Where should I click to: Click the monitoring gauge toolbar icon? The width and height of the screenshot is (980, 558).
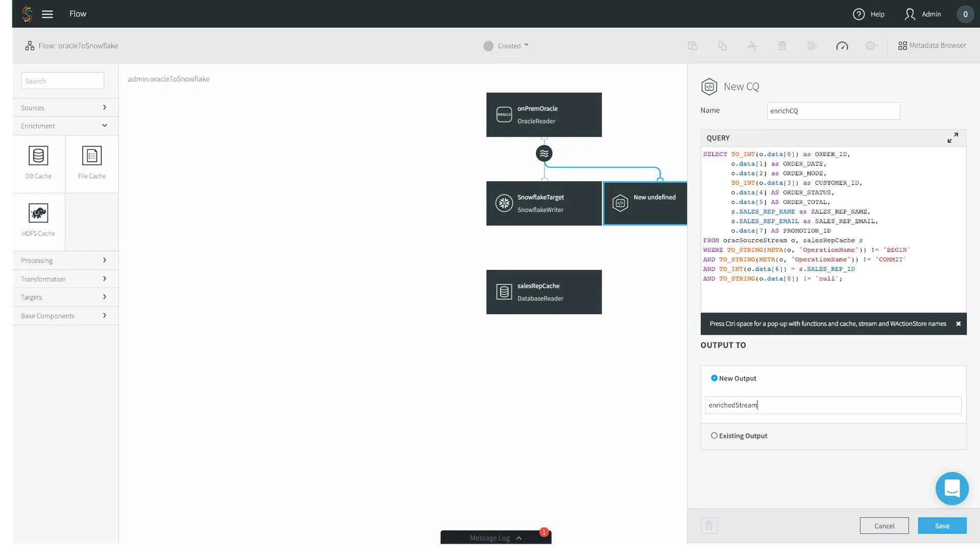842,46
